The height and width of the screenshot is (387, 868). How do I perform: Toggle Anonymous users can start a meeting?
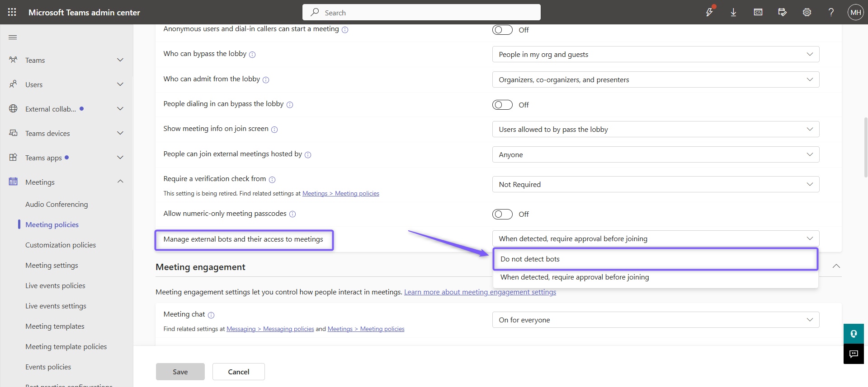(x=502, y=30)
